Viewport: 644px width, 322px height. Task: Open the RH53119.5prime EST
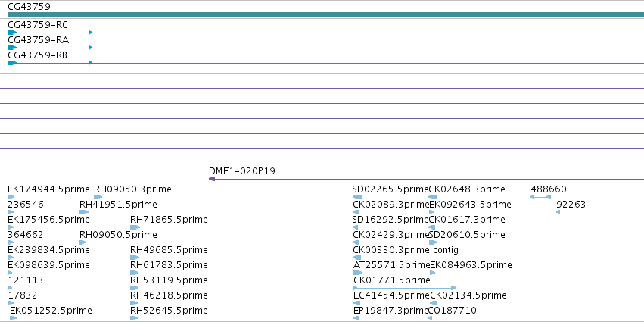click(x=169, y=280)
